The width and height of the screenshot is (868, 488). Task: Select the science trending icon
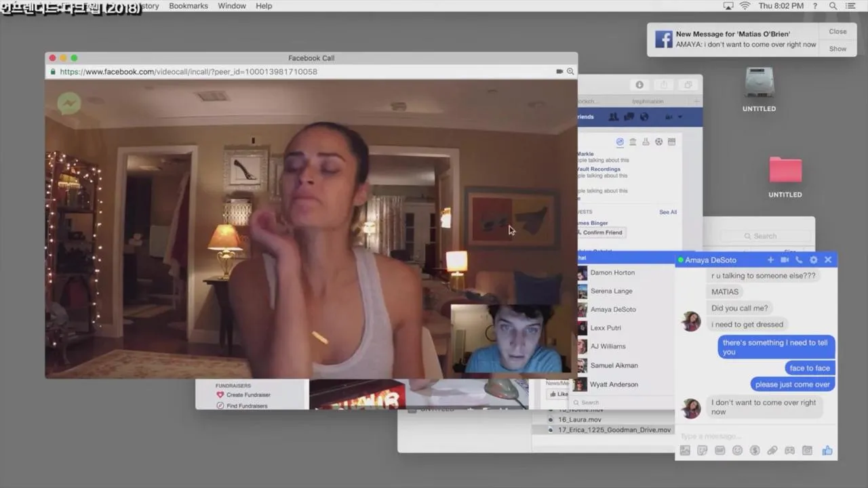click(x=646, y=142)
